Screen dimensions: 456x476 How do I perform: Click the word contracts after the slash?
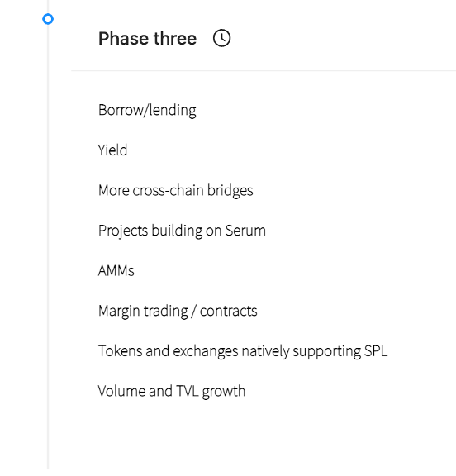pos(229,312)
